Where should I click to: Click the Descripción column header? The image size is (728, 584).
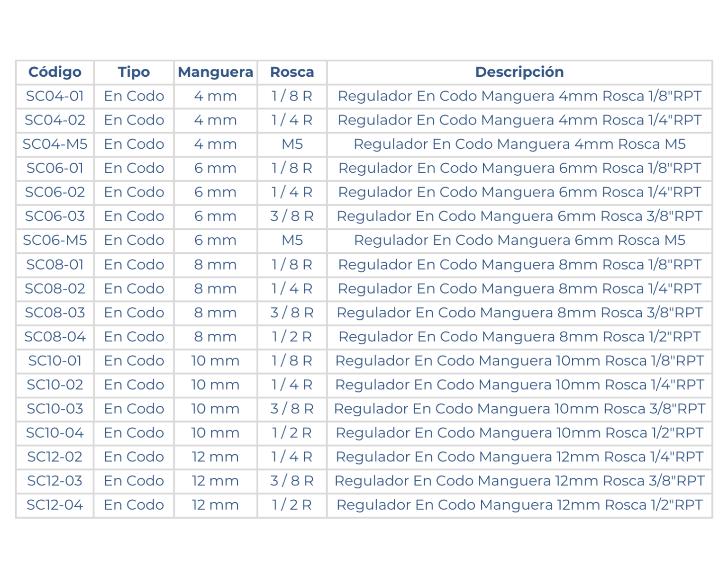pos(519,72)
